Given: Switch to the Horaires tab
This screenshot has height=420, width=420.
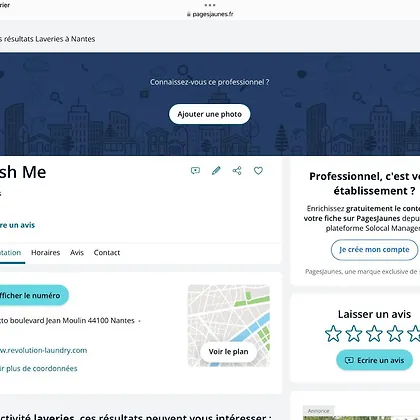Looking at the screenshot, I should (45, 253).
